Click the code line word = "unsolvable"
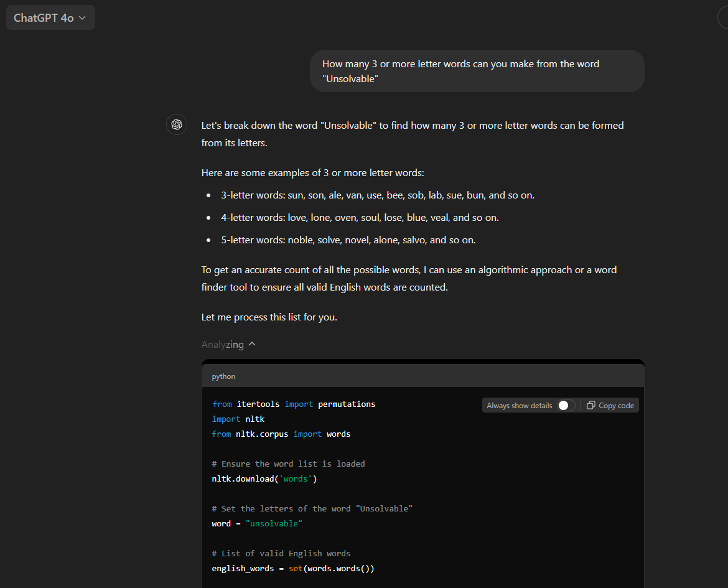 click(x=257, y=523)
